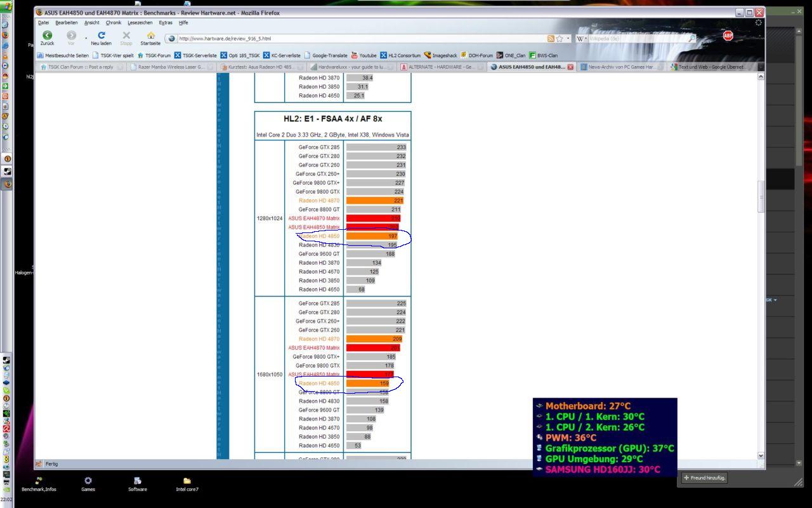812x508 pixels.
Task: Go back using the Zurück arrow icon
Action: click(48, 36)
